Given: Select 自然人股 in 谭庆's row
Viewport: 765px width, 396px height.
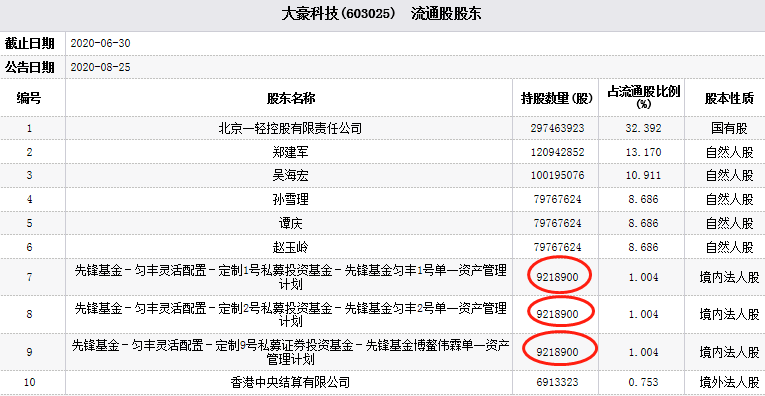Looking at the screenshot, I should pos(729,223).
